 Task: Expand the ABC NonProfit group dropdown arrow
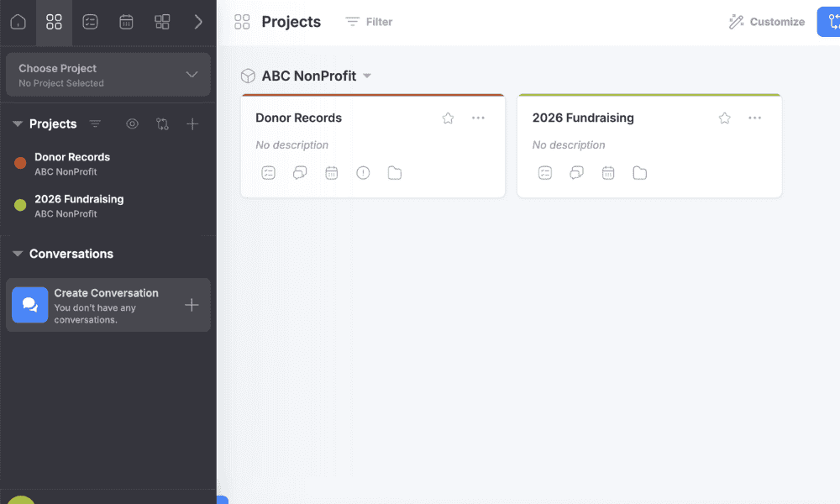367,76
